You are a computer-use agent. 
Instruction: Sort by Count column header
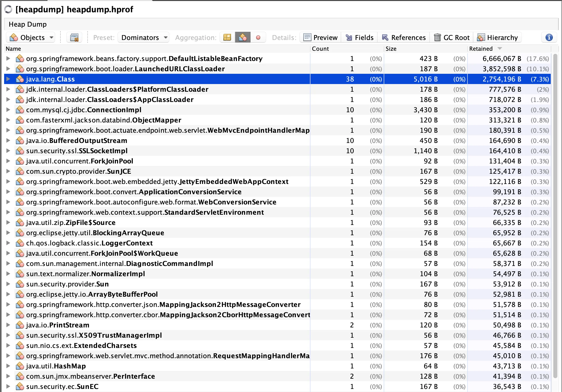click(x=320, y=49)
